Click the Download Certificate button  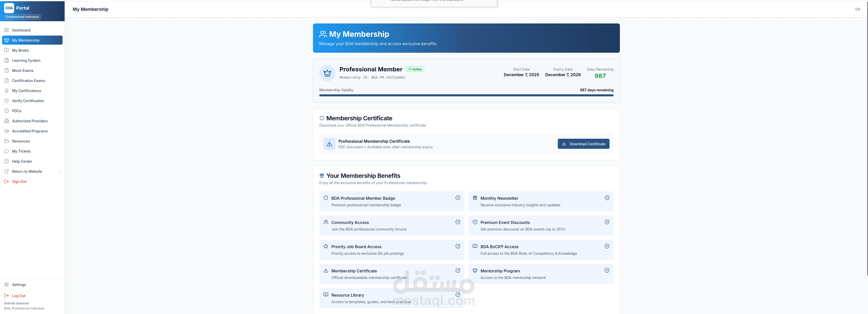583,144
